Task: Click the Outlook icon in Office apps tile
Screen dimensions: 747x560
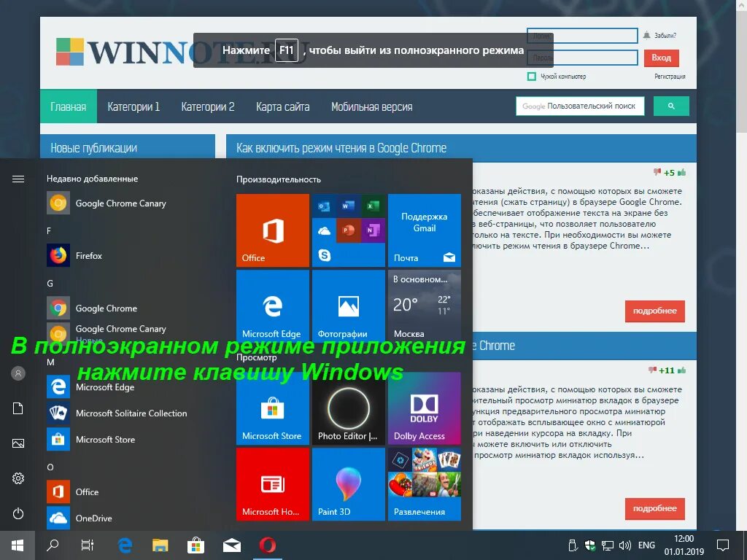Action: point(325,206)
